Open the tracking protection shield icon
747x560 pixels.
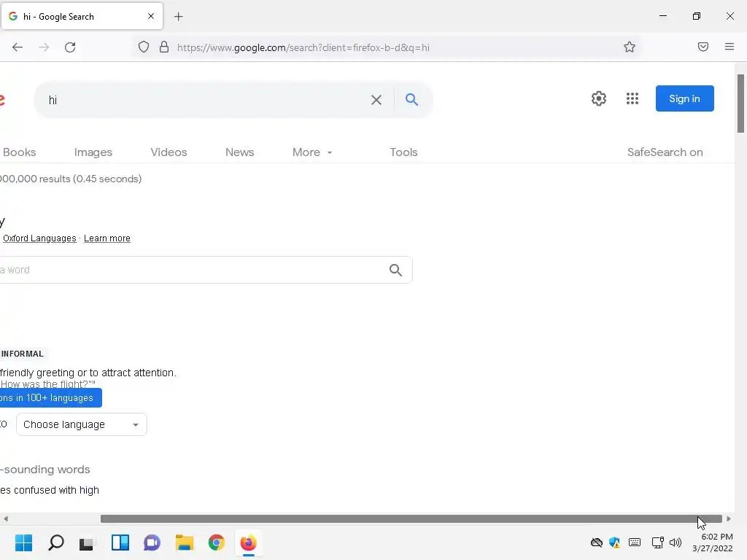pyautogui.click(x=144, y=47)
